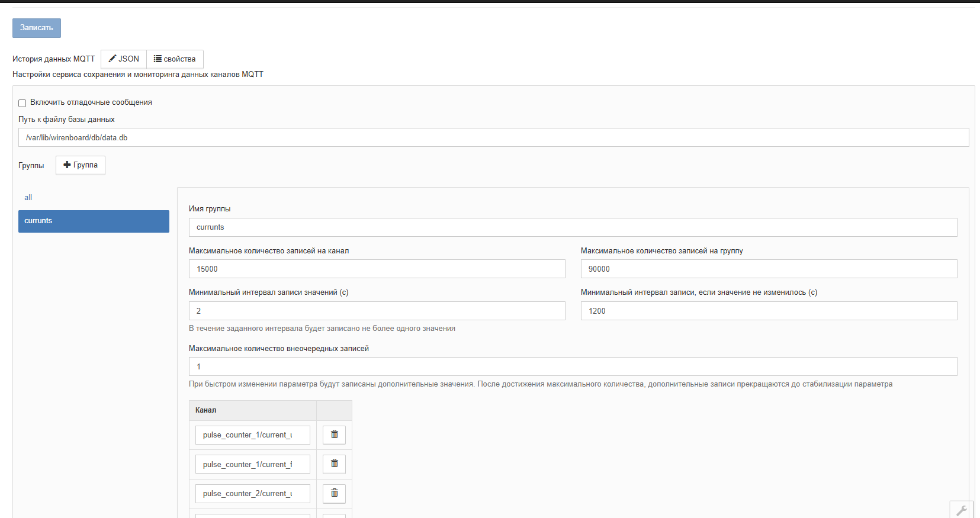Image resolution: width=980 pixels, height=518 pixels.
Task: Open the JSON editor view
Action: tap(124, 59)
